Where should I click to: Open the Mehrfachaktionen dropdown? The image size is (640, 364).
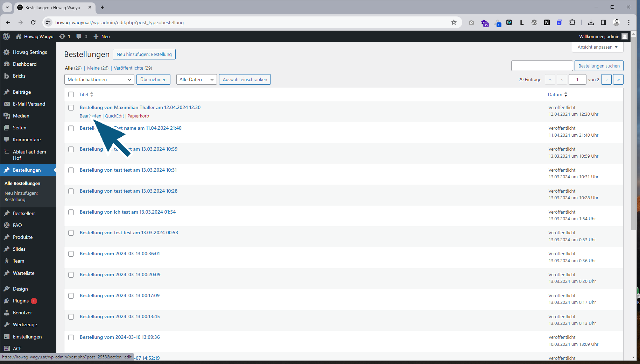coord(99,79)
